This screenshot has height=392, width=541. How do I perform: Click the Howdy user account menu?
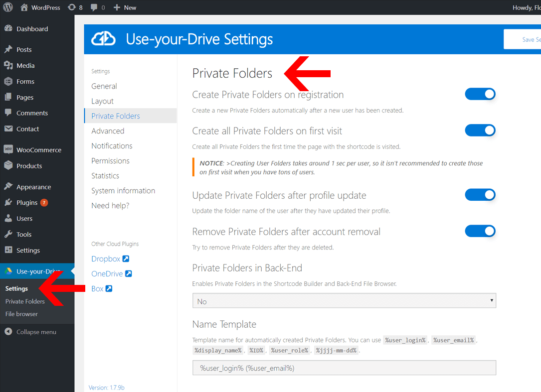(527, 7)
